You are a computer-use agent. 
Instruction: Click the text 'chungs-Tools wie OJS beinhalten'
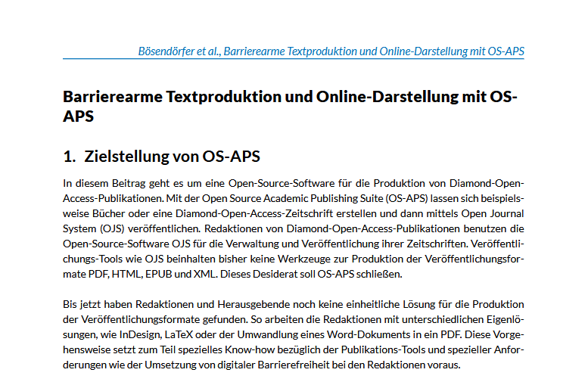click(140, 259)
